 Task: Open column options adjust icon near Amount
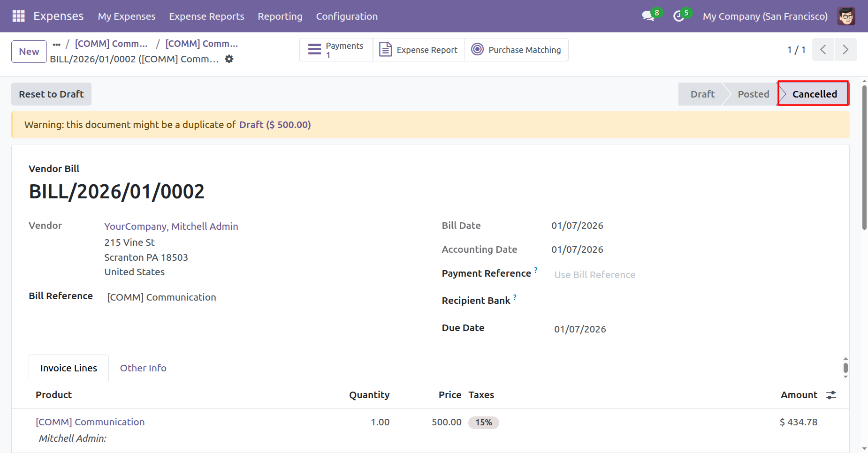pos(831,395)
